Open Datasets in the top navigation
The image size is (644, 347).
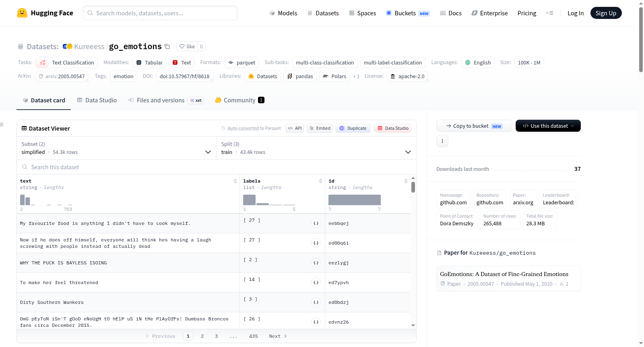tap(323, 13)
